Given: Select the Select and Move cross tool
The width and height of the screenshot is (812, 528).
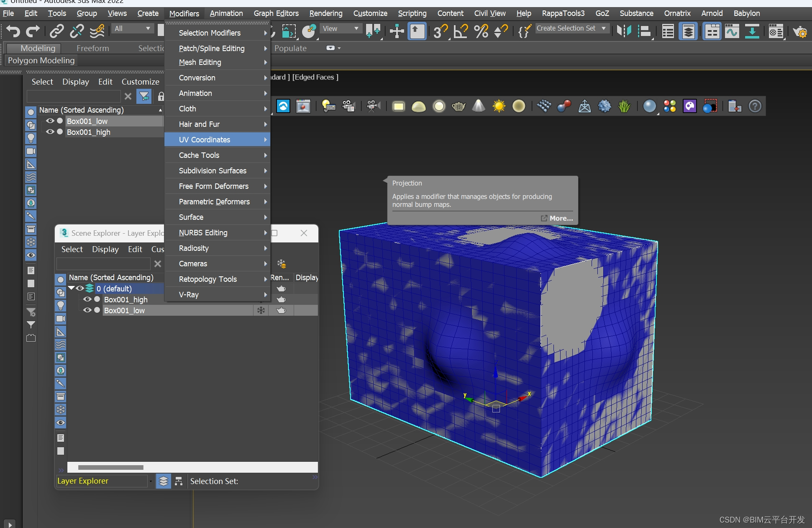Looking at the screenshot, I should pyautogui.click(x=397, y=31).
